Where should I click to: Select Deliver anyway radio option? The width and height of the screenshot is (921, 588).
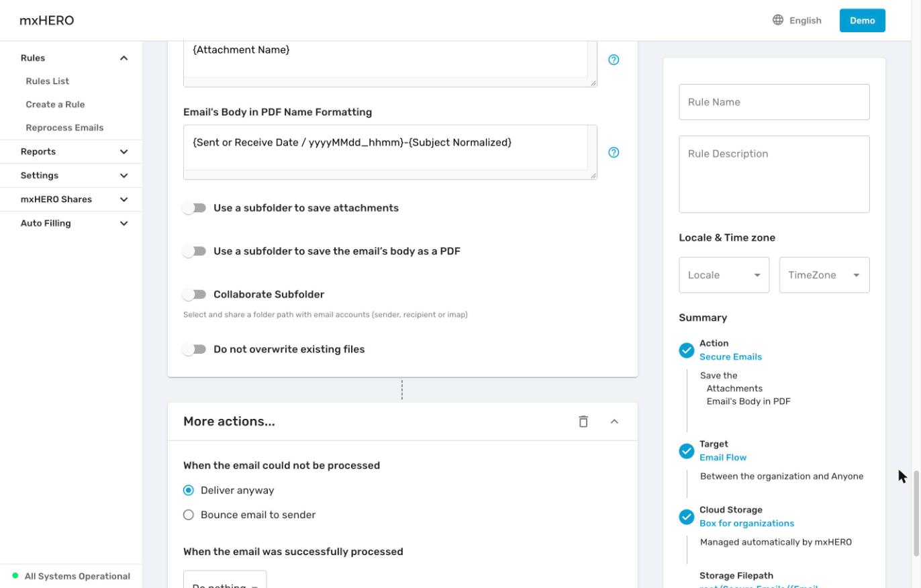[x=189, y=491]
